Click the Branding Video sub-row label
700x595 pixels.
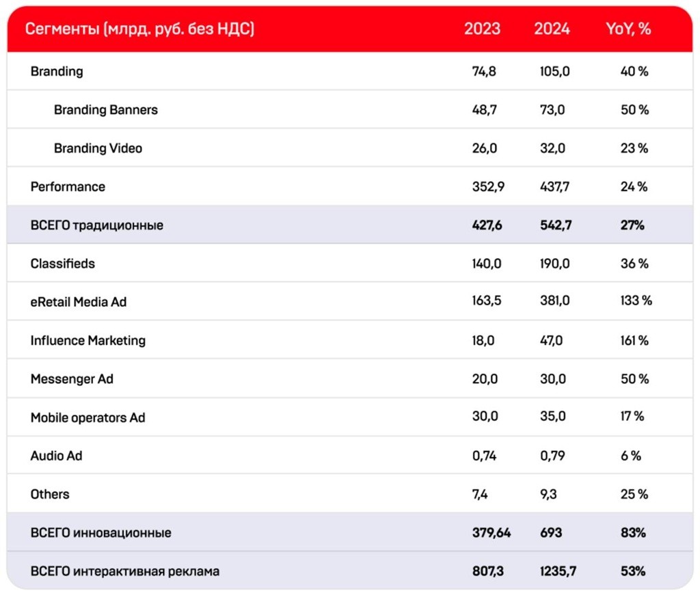click(x=98, y=148)
